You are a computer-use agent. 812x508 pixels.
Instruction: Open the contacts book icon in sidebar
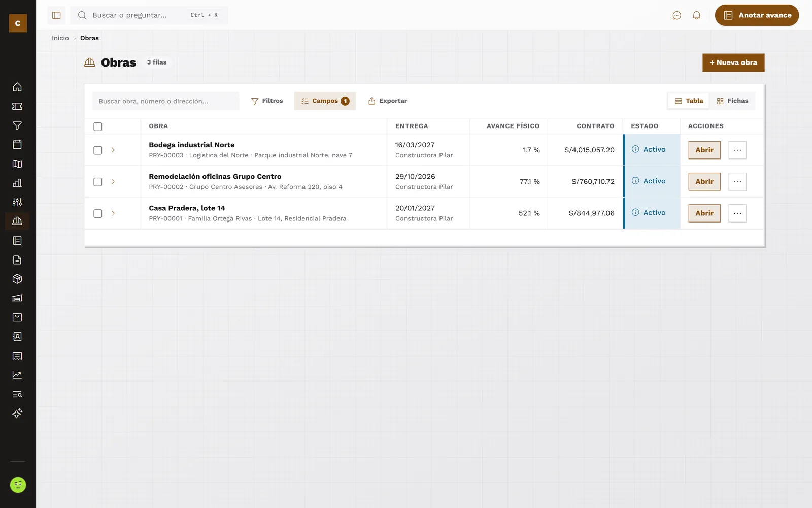coord(17,336)
